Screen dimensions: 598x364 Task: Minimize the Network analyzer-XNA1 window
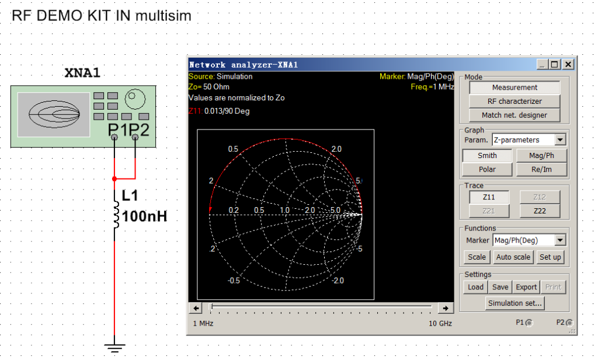542,64
